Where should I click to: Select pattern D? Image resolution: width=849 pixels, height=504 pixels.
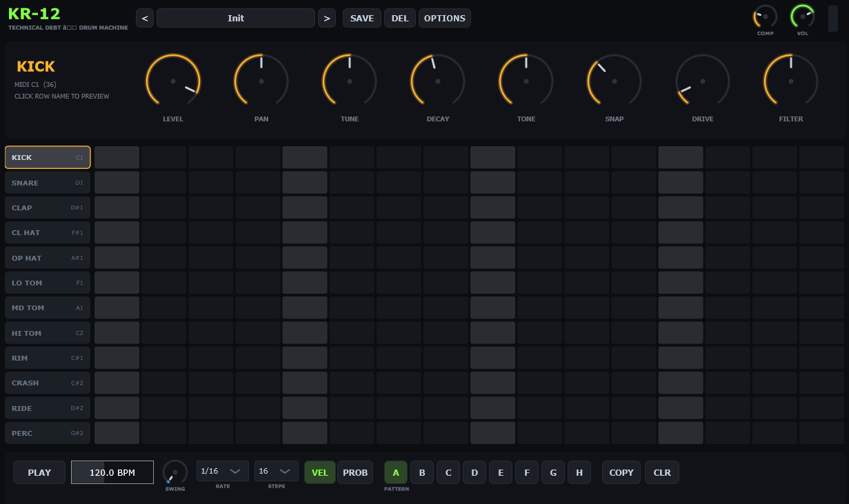click(x=475, y=472)
